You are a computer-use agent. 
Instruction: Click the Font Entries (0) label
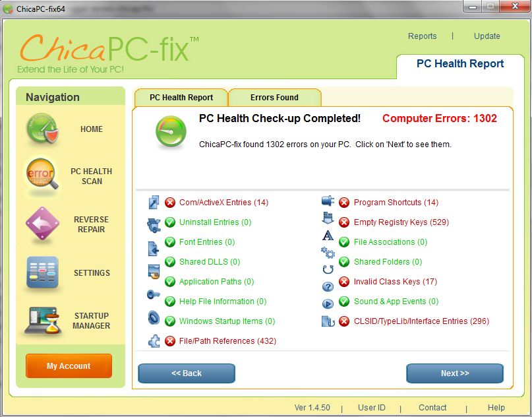point(207,241)
